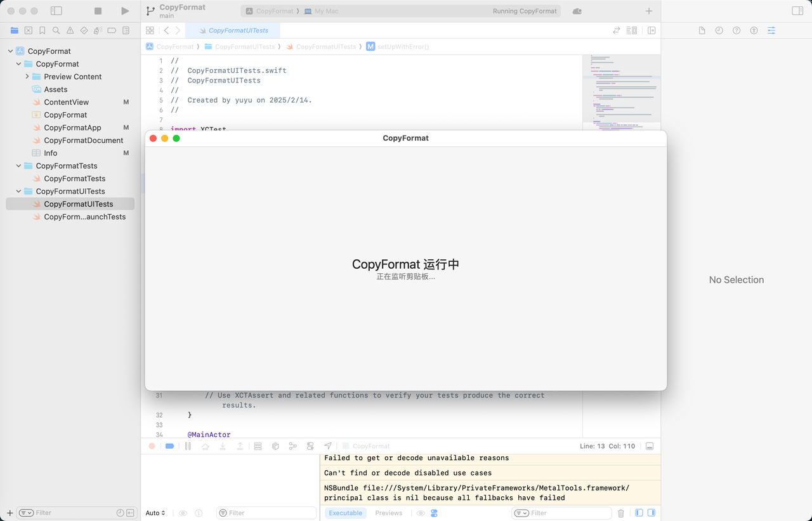
Task: Click the Simulate Location arrow
Action: point(328,446)
